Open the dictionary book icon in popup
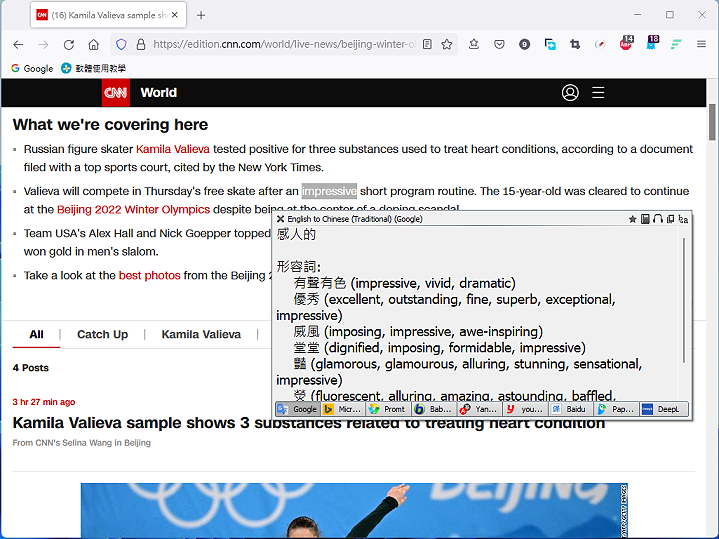This screenshot has width=719, height=539. (x=645, y=219)
